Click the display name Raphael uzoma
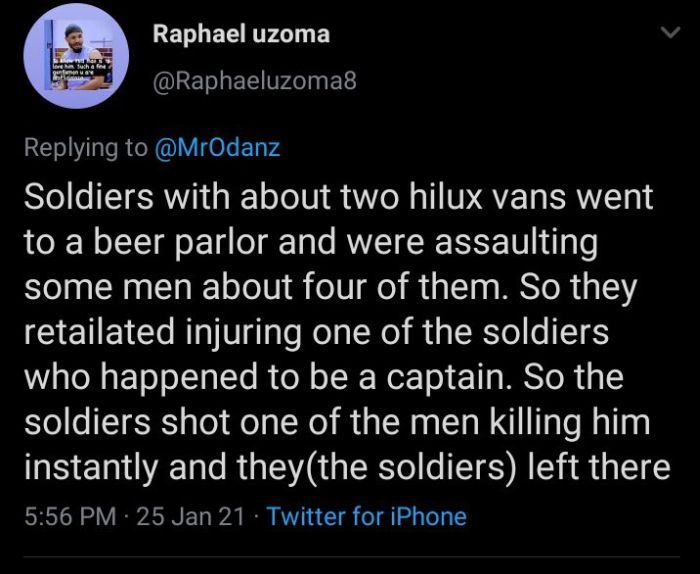Screen dimensions: 700x574 point(241,35)
